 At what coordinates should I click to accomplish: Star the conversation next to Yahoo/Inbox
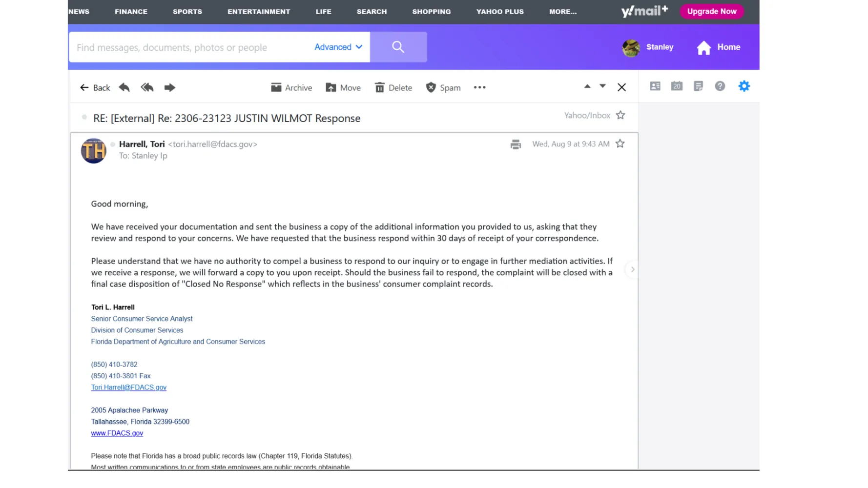pyautogui.click(x=620, y=115)
